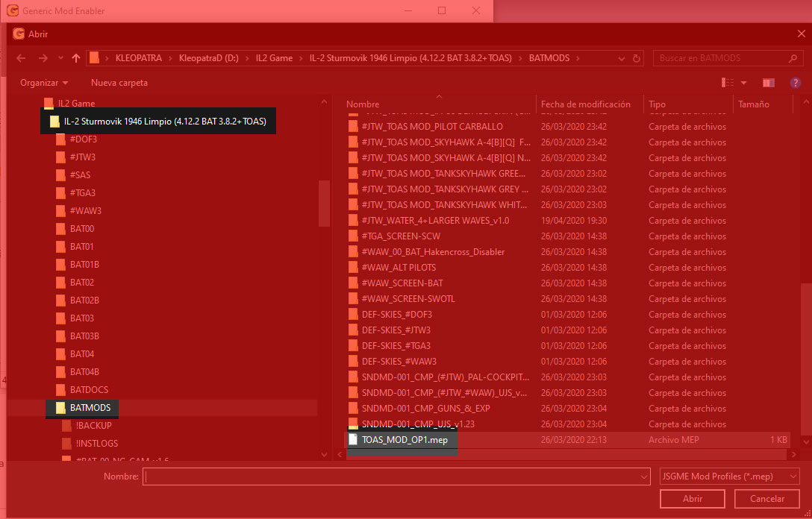The width and height of the screenshot is (812, 519).
Task: Open the recent locations chevron
Action: (60, 58)
